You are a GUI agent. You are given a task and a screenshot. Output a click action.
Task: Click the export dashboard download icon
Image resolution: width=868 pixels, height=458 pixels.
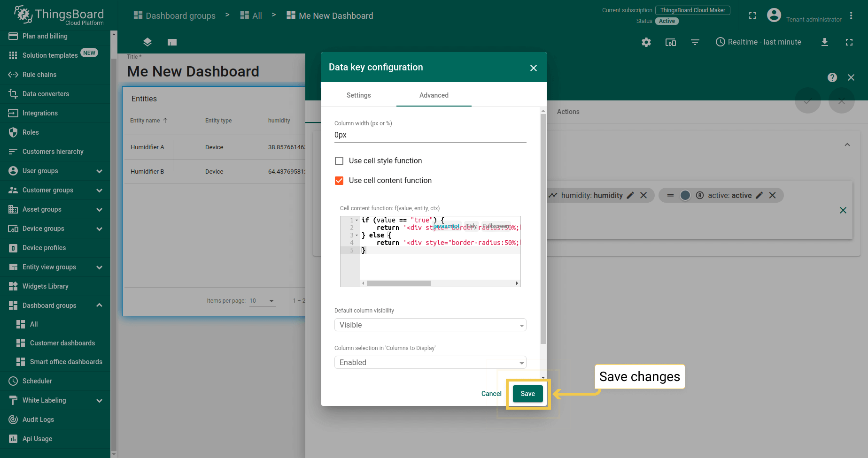825,42
